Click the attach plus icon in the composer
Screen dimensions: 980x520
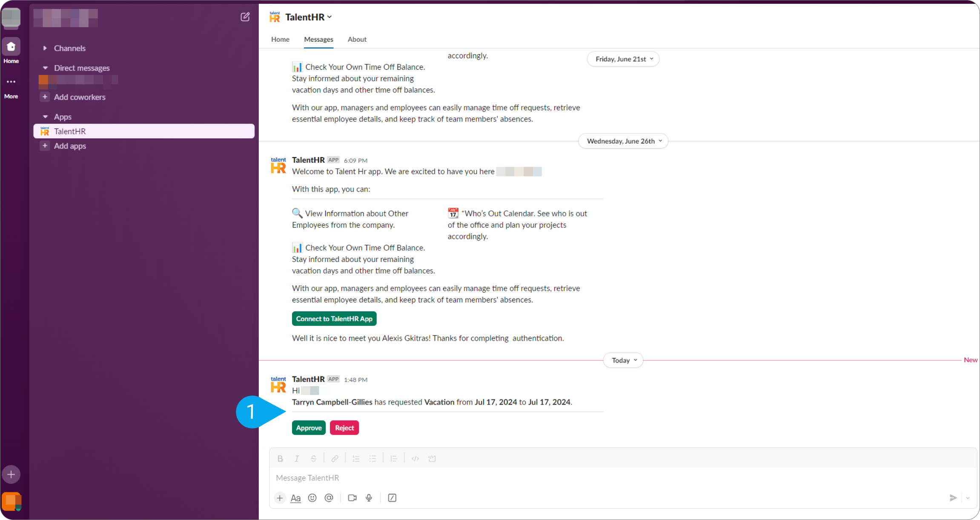coord(280,498)
